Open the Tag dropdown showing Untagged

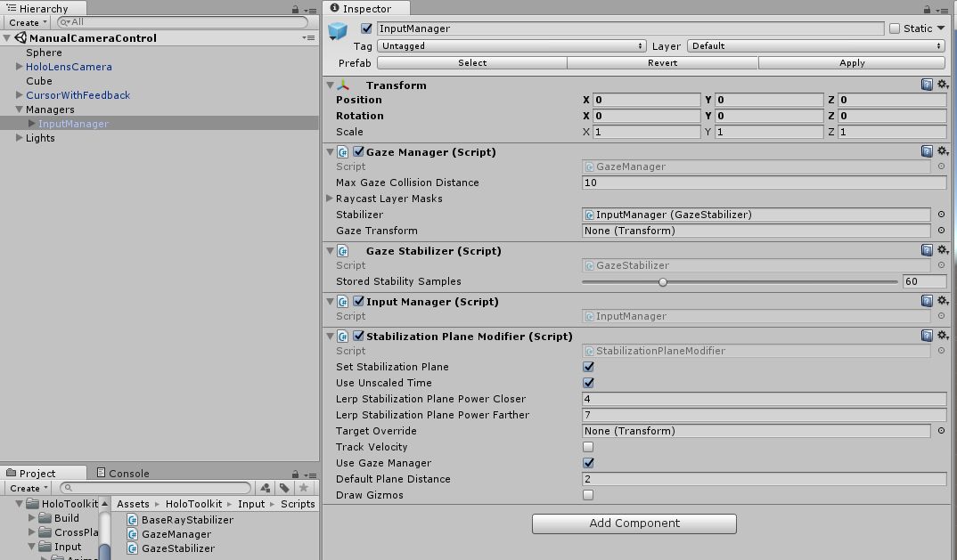[x=511, y=45]
